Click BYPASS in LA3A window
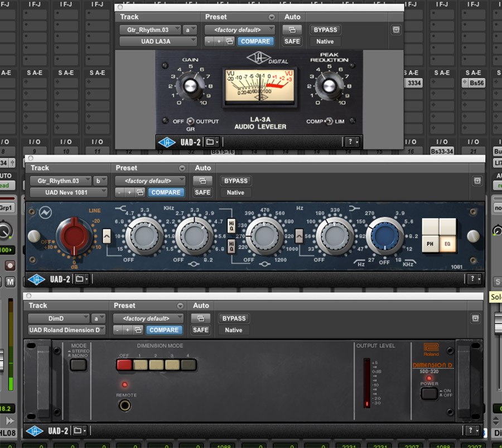The image size is (502, 448). (325, 30)
